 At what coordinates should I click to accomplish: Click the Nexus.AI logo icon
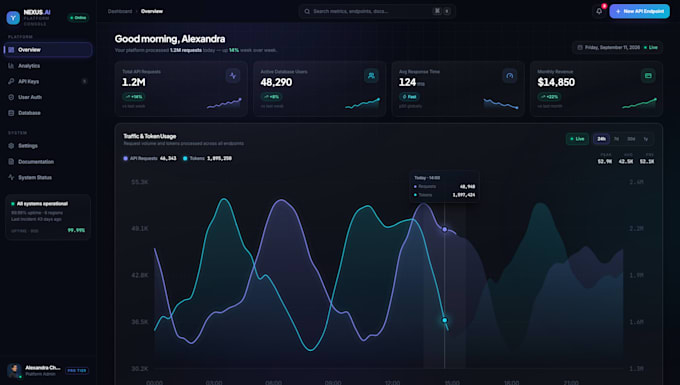click(13, 17)
